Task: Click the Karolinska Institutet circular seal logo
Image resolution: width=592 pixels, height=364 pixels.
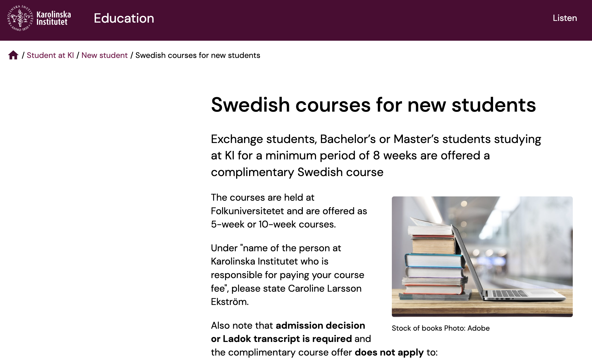Action: click(x=20, y=18)
